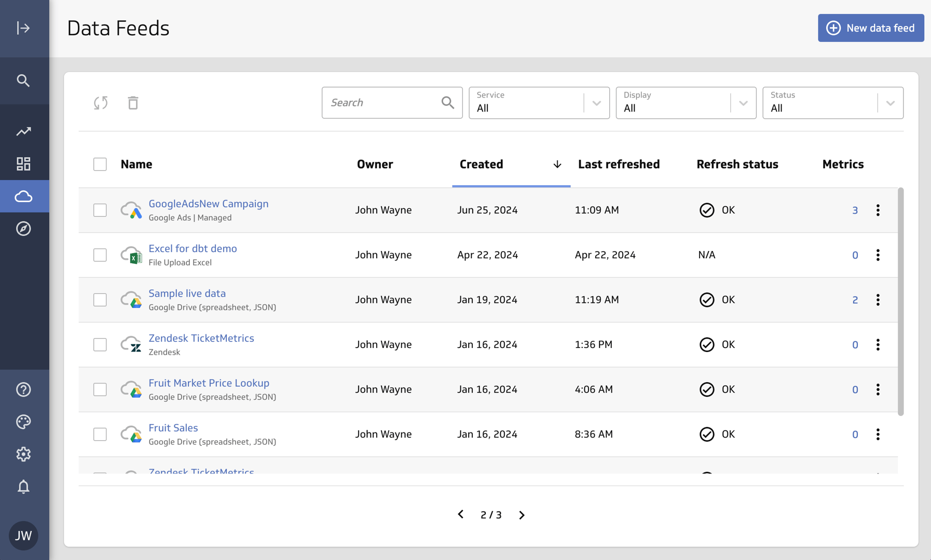Sort by the Name column header
This screenshot has height=560, width=931.
(136, 164)
